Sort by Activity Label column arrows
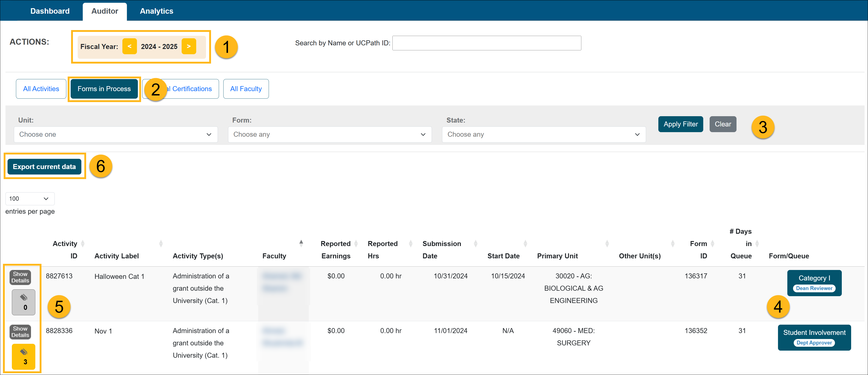The height and width of the screenshot is (375, 868). (161, 244)
